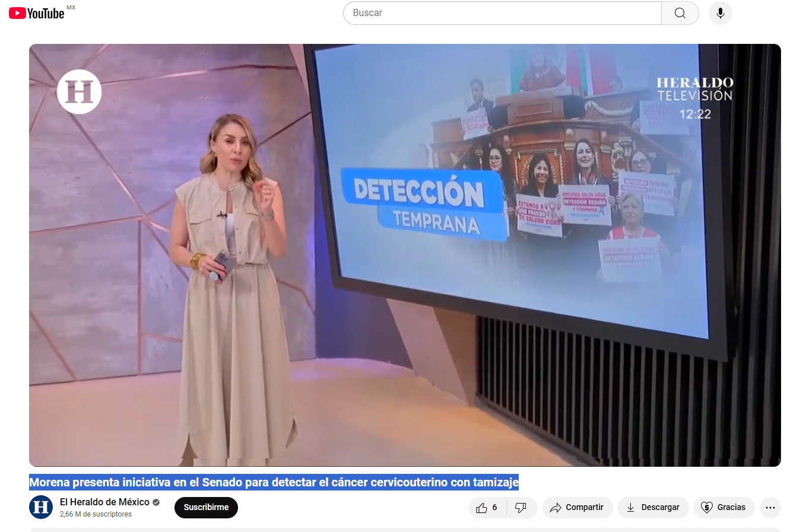
Task: Click the Suscribirme button
Action: tap(206, 508)
